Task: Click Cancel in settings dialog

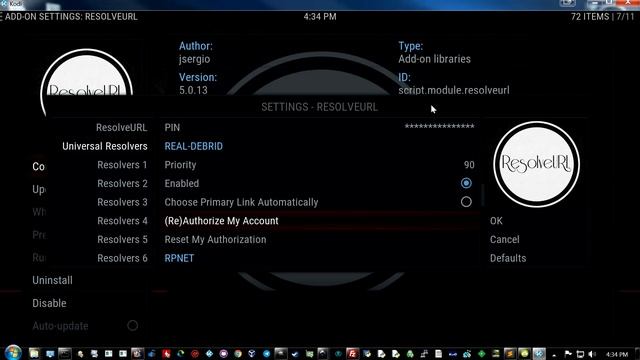Action: tap(504, 240)
